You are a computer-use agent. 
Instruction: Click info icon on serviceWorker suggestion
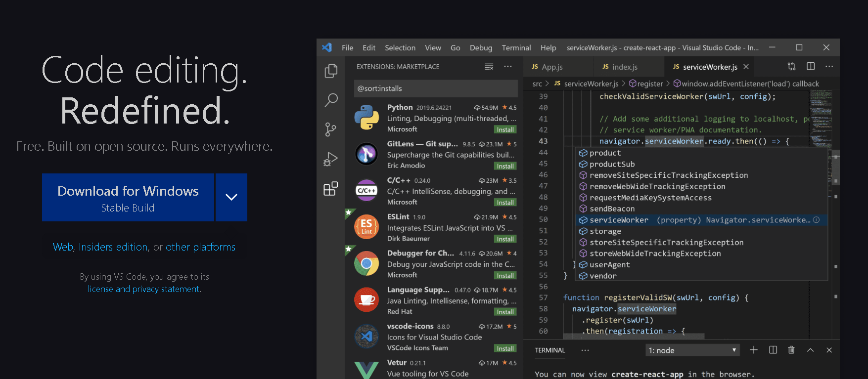[817, 220]
